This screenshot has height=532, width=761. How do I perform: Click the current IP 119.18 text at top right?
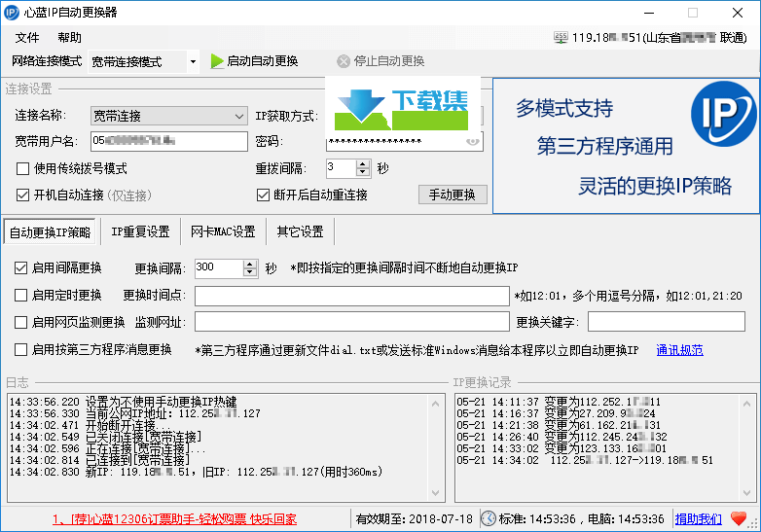[x=660, y=37]
